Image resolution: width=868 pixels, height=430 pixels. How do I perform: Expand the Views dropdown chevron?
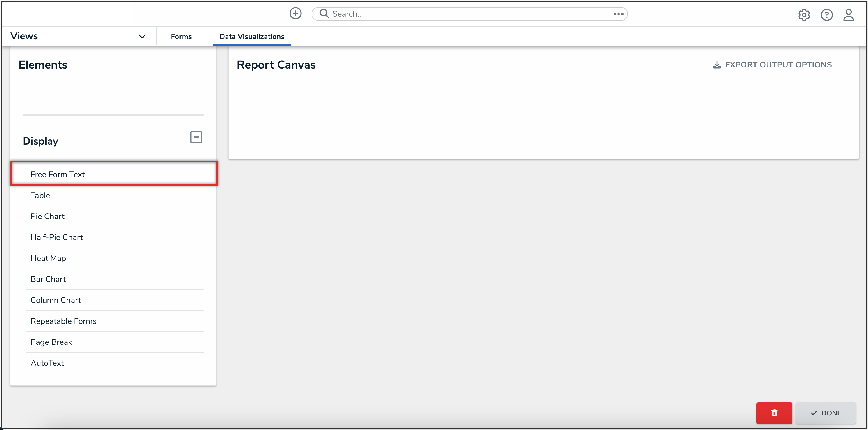coord(142,36)
